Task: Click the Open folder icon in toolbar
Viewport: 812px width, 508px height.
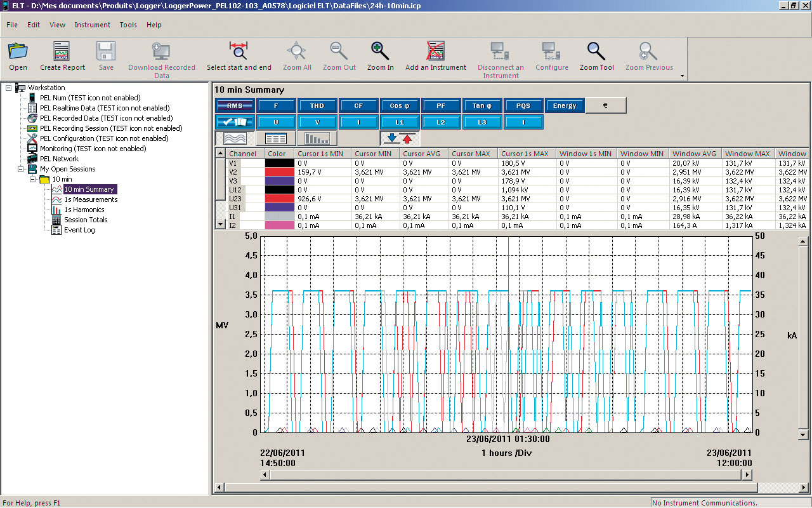Action: pyautogui.click(x=18, y=52)
